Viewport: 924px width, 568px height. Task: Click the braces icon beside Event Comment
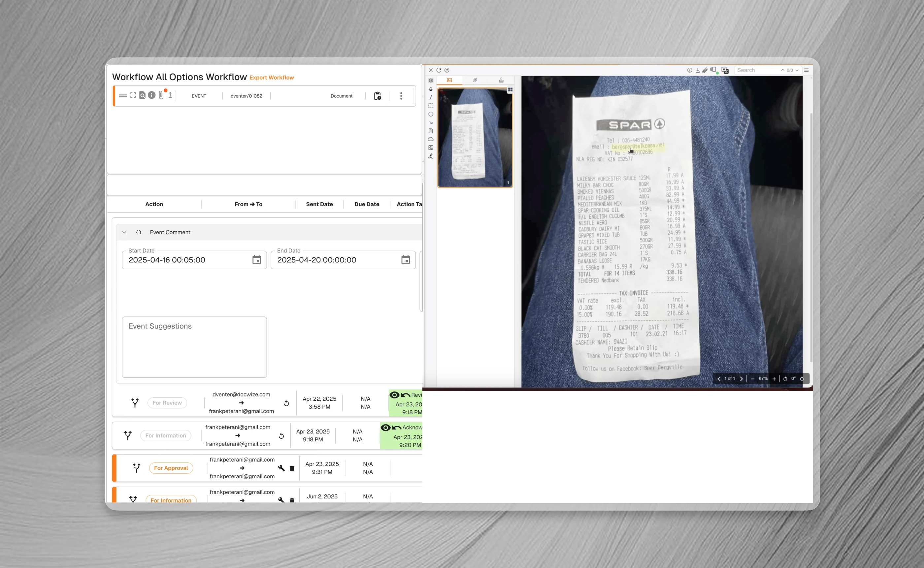[139, 232]
